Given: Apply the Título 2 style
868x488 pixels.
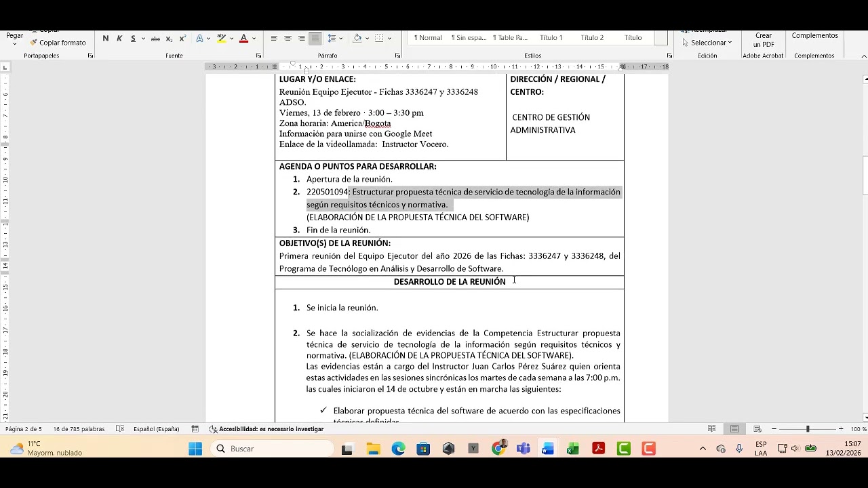Looking at the screenshot, I should (x=592, y=38).
